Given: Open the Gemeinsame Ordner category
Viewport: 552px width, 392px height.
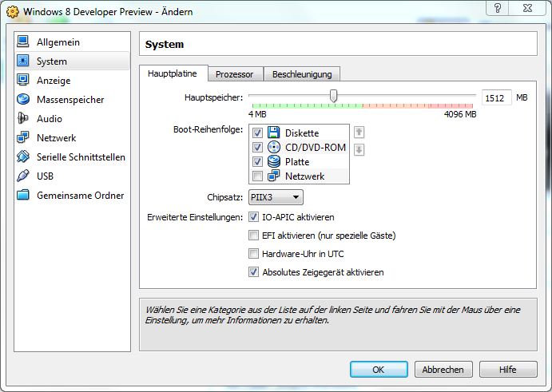Looking at the screenshot, I should coord(72,195).
